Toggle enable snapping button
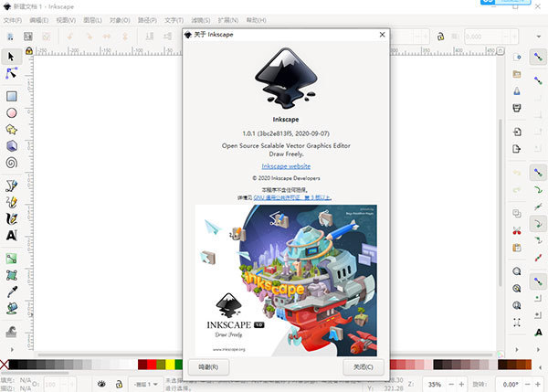The width and height of the screenshot is (548, 392). click(538, 57)
